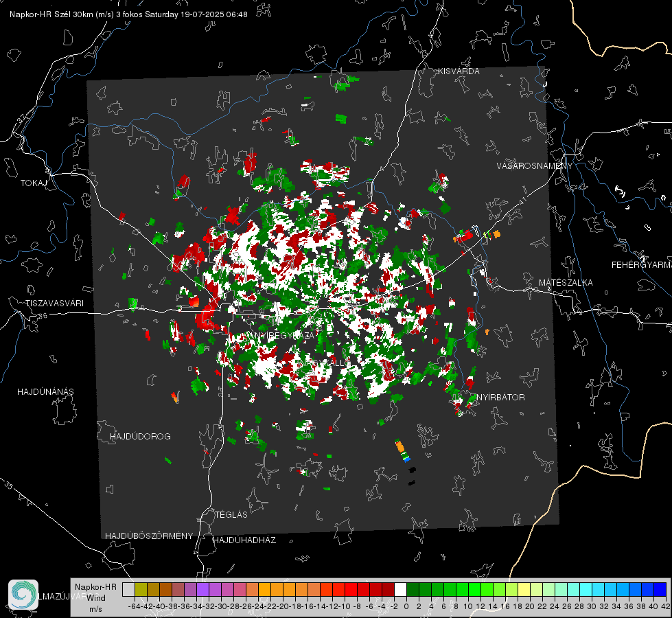Viewport: 672px width, 618px height.
Task: Click the TÉGLÁS city label
Action: 231,515
